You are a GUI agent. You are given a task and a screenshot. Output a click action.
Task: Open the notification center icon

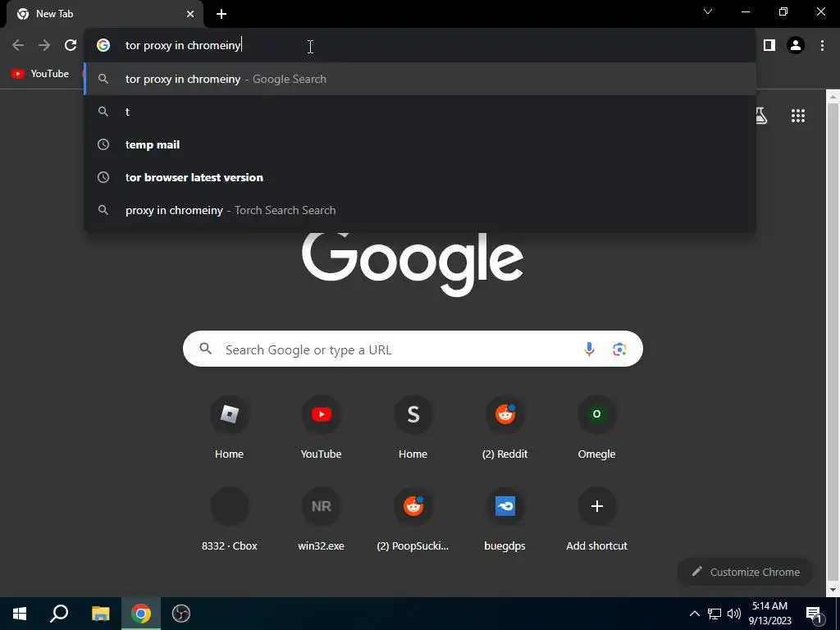(x=814, y=614)
